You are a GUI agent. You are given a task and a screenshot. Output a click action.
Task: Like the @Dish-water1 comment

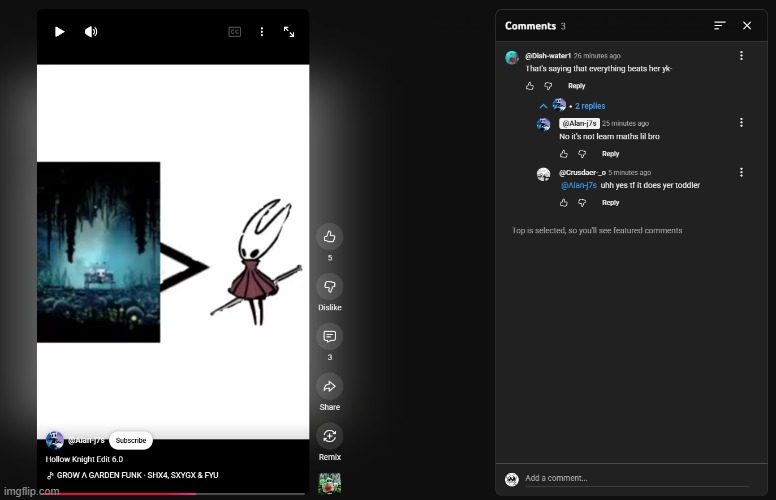pos(530,86)
